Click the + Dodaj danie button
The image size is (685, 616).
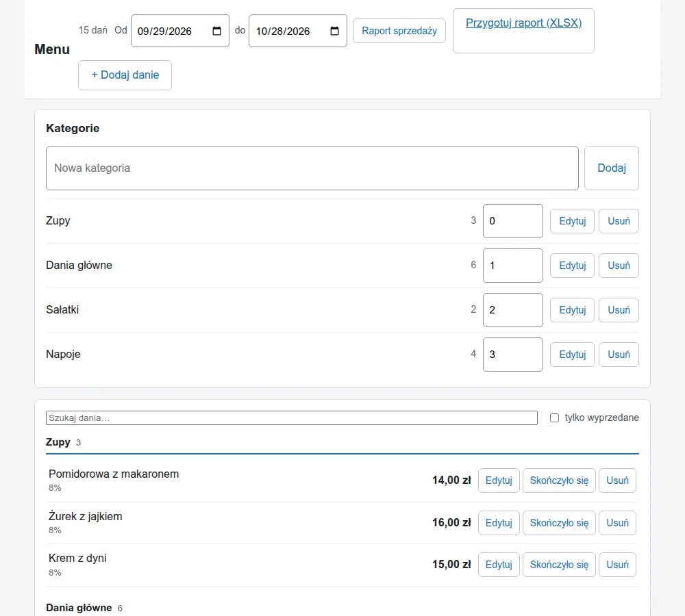(x=125, y=75)
